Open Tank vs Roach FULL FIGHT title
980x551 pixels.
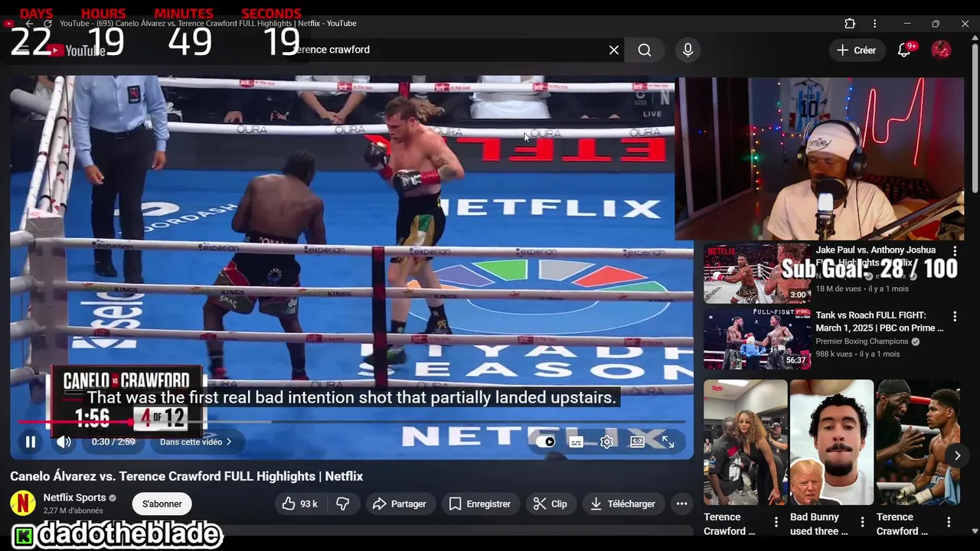pyautogui.click(x=879, y=321)
